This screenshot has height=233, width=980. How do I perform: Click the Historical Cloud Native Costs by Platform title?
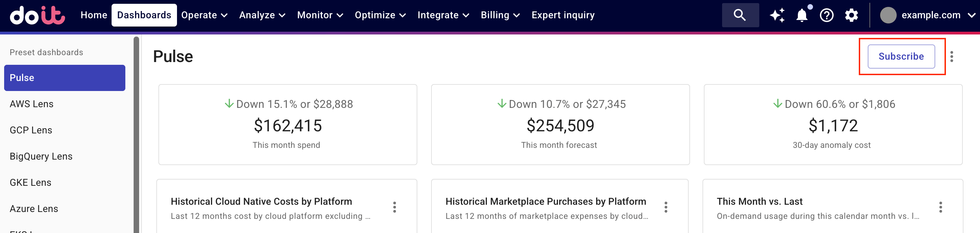click(x=261, y=201)
